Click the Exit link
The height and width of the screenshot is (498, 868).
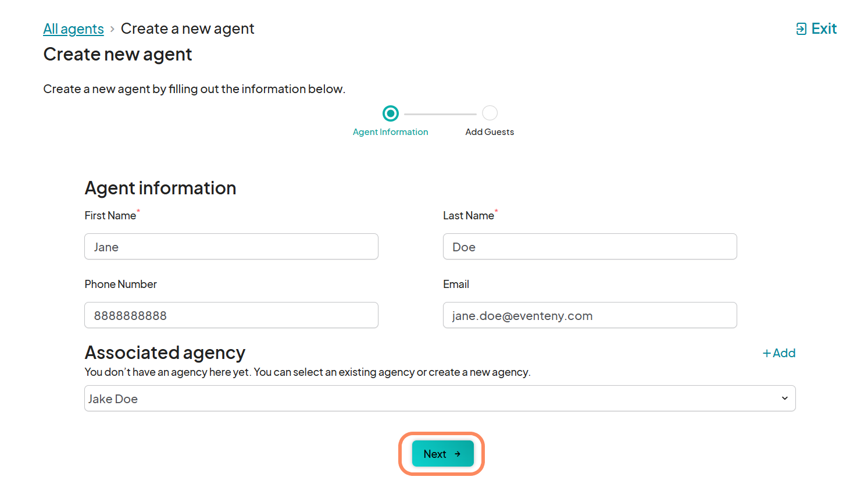coord(816,29)
